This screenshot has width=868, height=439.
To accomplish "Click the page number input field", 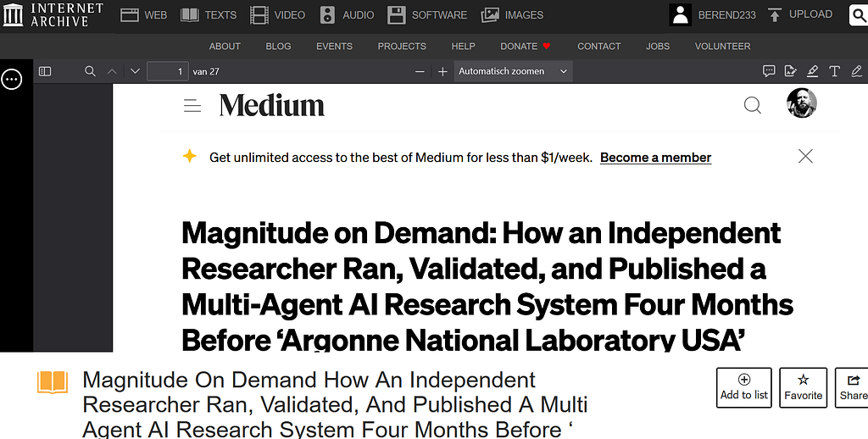I will 168,71.
